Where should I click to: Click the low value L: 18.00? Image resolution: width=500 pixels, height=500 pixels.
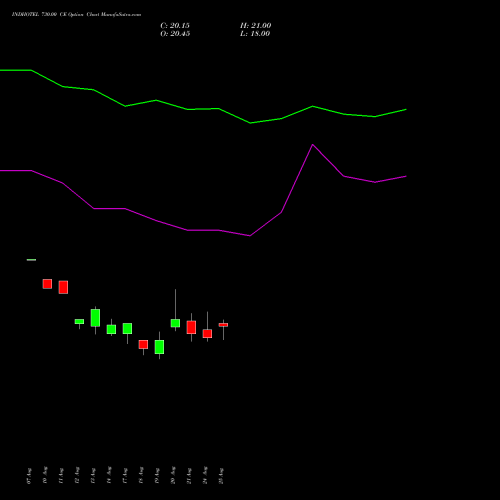click(x=255, y=34)
